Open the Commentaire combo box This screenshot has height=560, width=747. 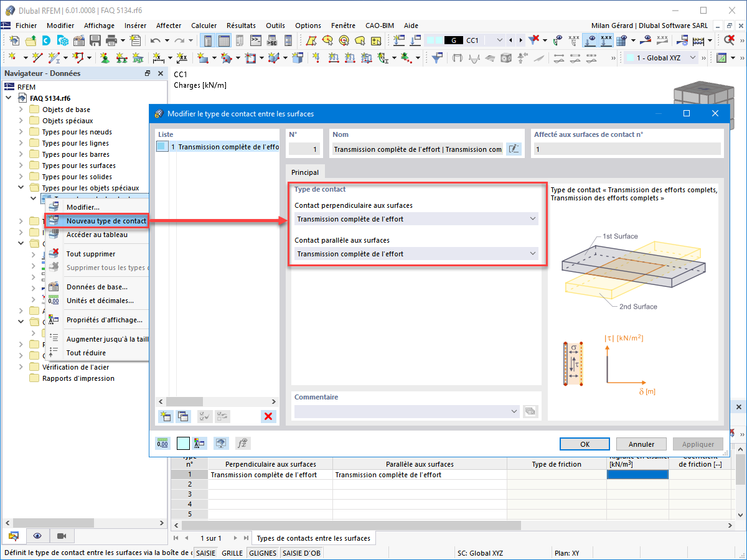[x=407, y=411]
